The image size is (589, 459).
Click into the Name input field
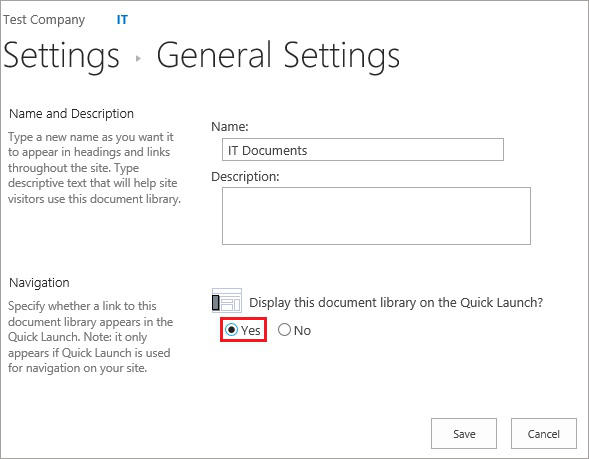pos(362,149)
